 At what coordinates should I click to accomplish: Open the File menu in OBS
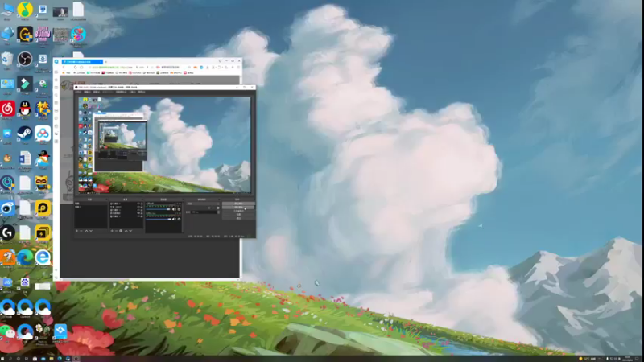click(x=78, y=92)
